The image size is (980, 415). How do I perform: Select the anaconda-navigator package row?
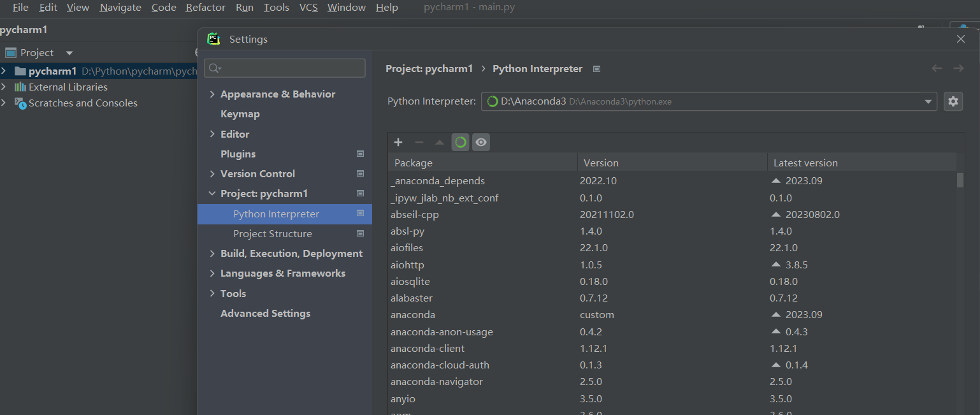point(672,381)
